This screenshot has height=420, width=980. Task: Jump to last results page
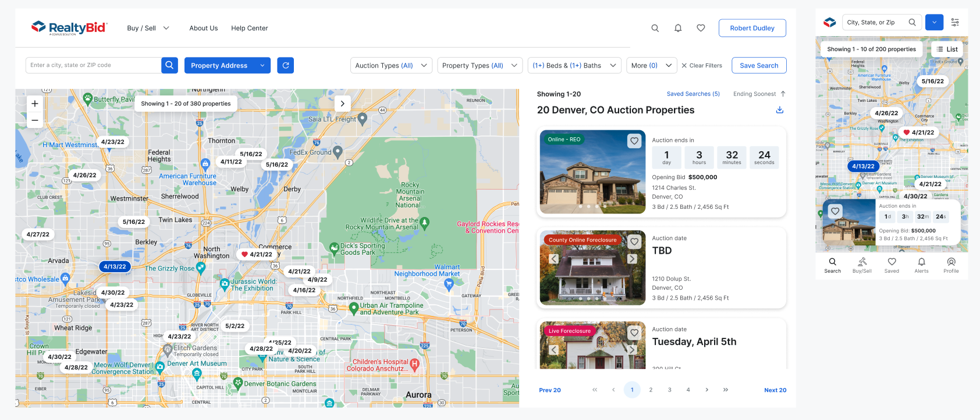(726, 390)
